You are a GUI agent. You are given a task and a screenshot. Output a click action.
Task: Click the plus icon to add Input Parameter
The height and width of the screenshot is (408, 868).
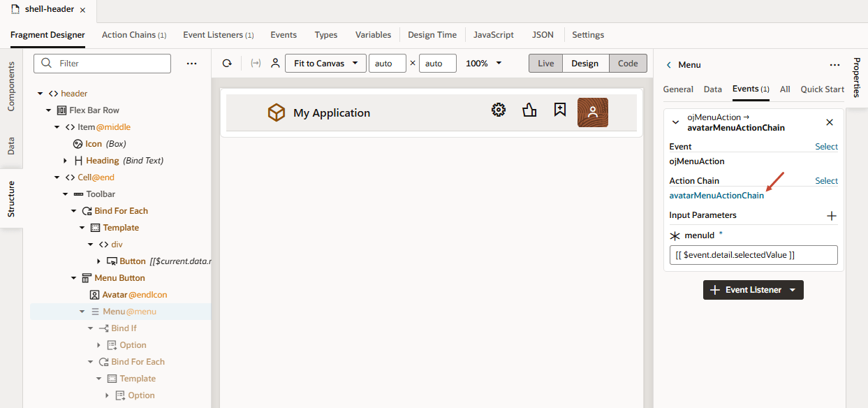click(832, 216)
